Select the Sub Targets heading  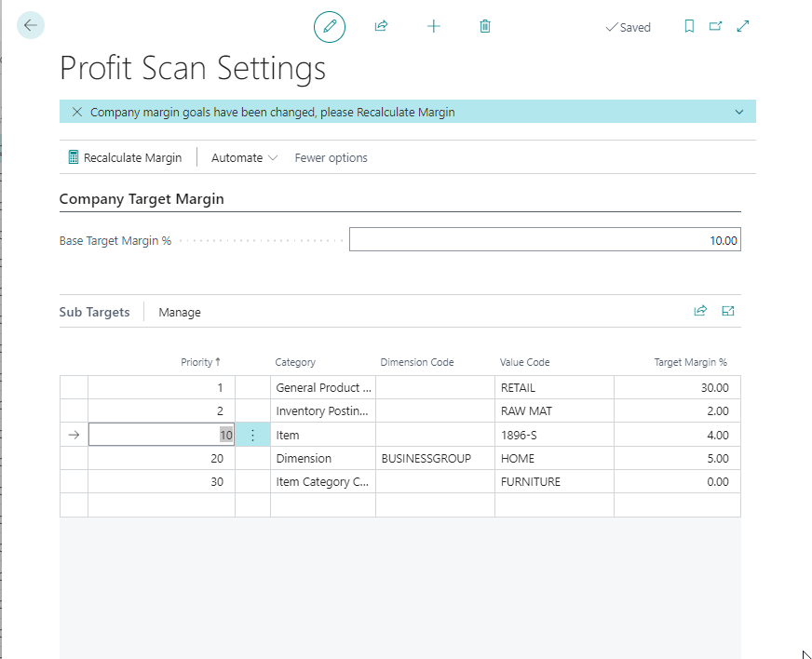click(94, 313)
